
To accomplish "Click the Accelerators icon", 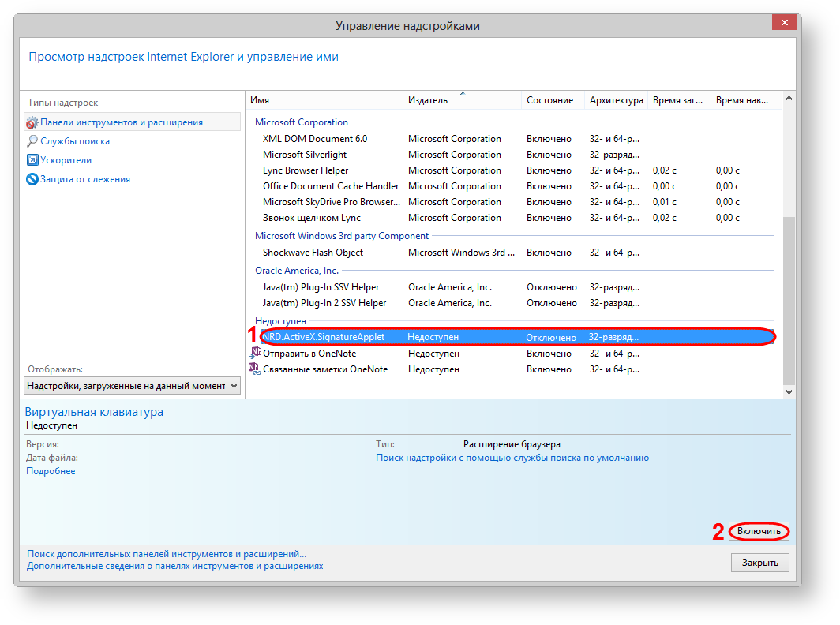I will point(32,160).
